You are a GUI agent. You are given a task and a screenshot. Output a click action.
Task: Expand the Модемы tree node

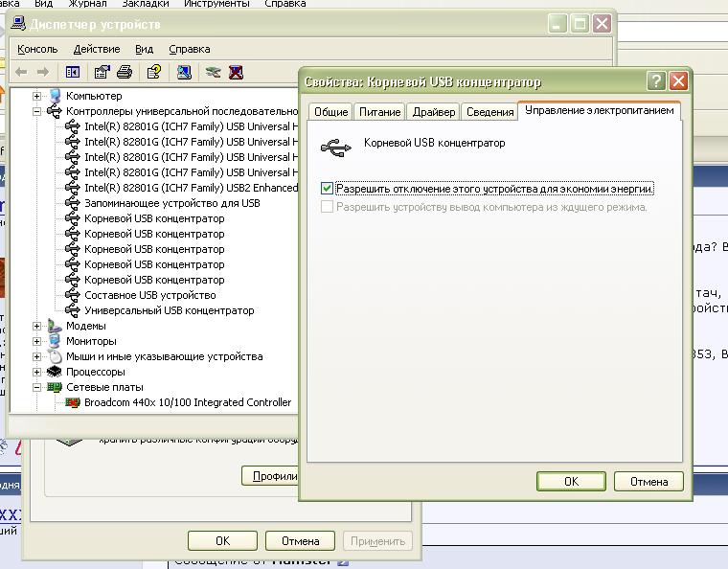click(x=37, y=326)
